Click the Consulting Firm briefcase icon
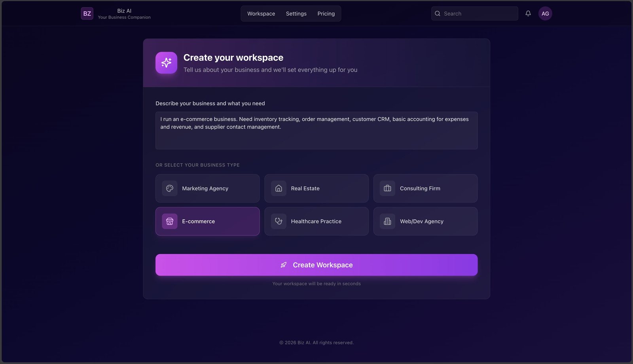Screen dimensions: 633x364 pos(387,188)
